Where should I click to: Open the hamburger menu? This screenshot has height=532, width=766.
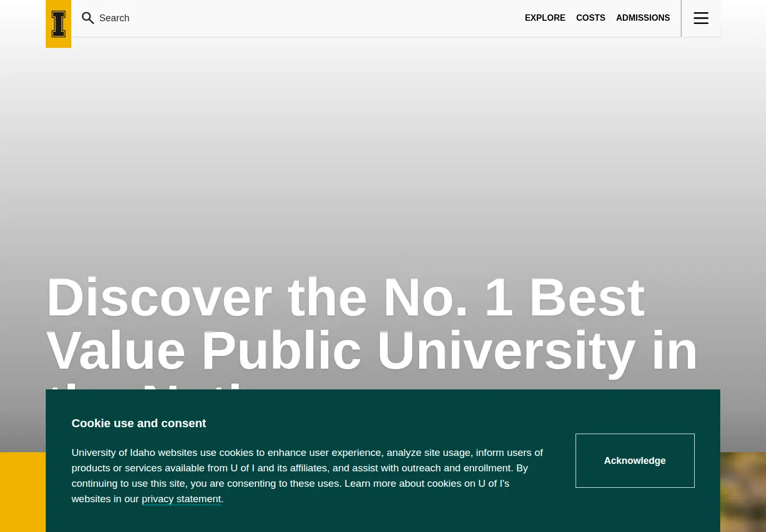tap(701, 18)
